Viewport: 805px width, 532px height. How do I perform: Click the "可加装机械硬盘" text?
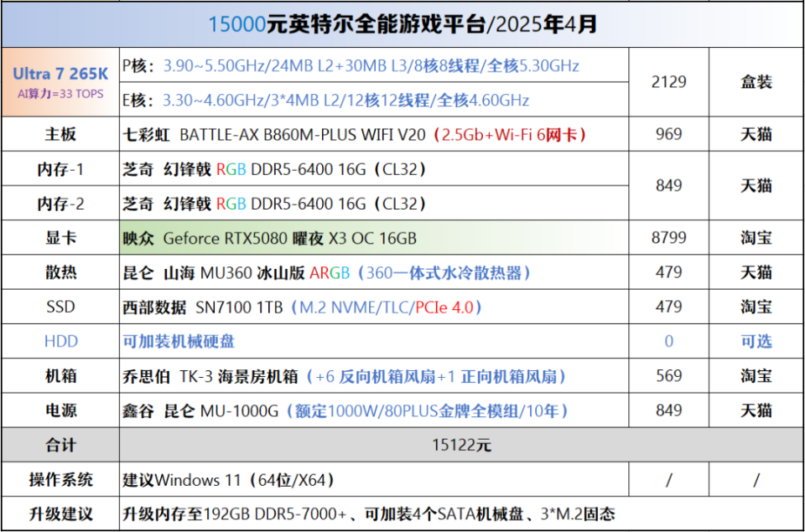tap(178, 341)
